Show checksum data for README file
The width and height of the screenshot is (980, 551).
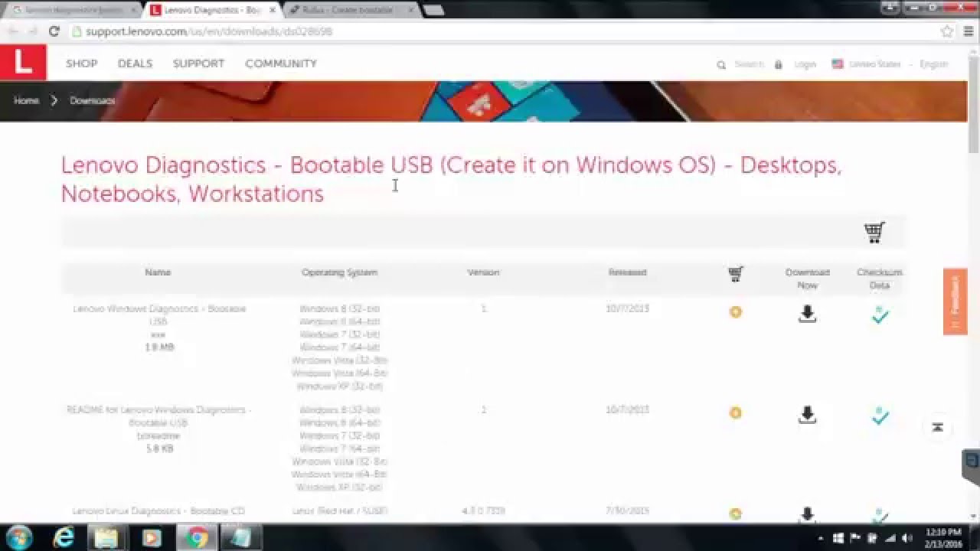tap(880, 416)
